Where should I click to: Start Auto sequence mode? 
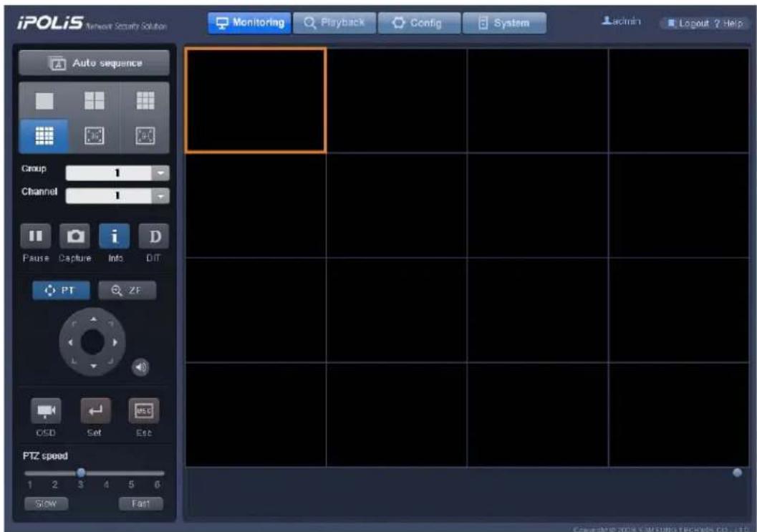coord(94,63)
